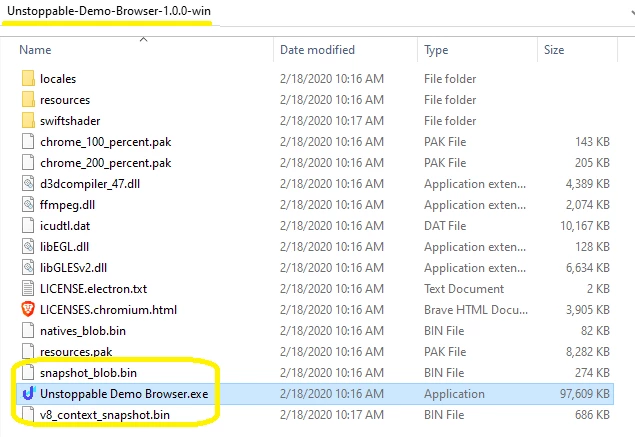This screenshot has width=635, height=437.
Task: Select the locales folder name
Action: click(x=58, y=79)
